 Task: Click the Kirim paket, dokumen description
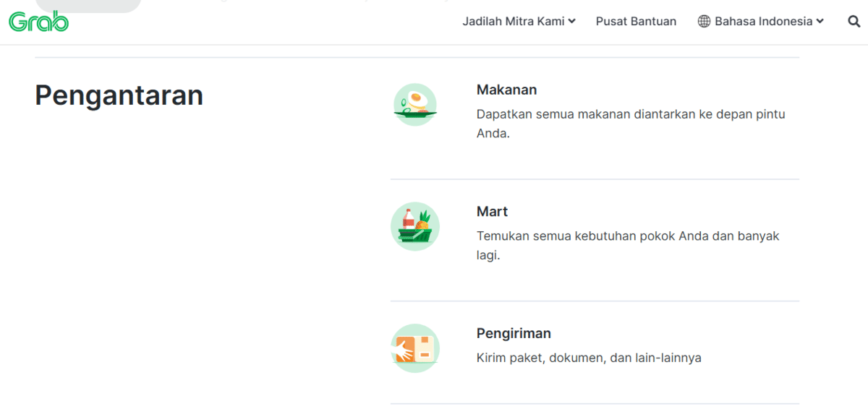589,358
